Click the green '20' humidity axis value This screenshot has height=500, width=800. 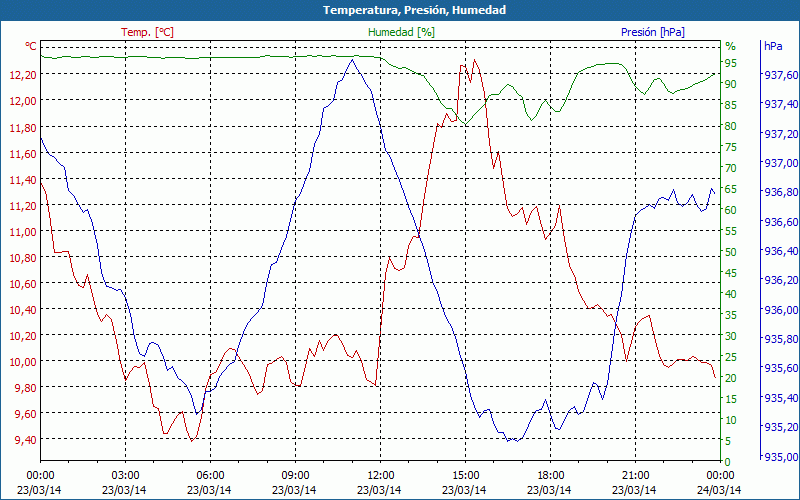(731, 378)
